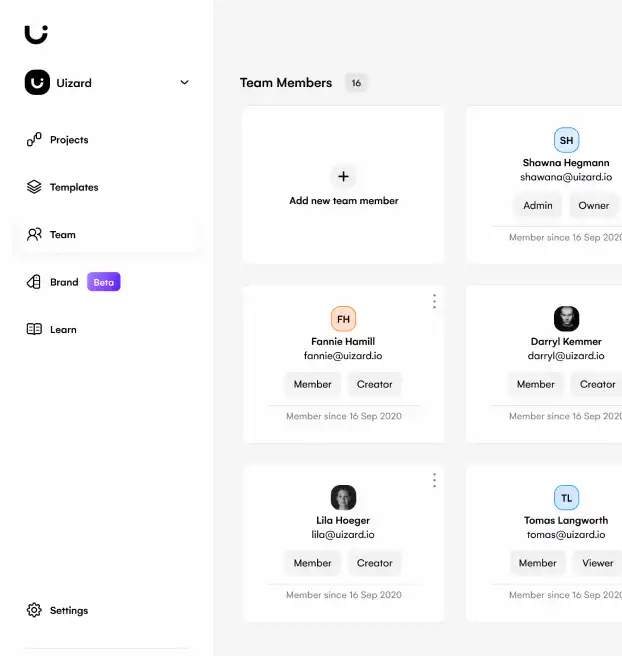622x656 pixels.
Task: Select the Templates menu item
Action: click(x=74, y=187)
